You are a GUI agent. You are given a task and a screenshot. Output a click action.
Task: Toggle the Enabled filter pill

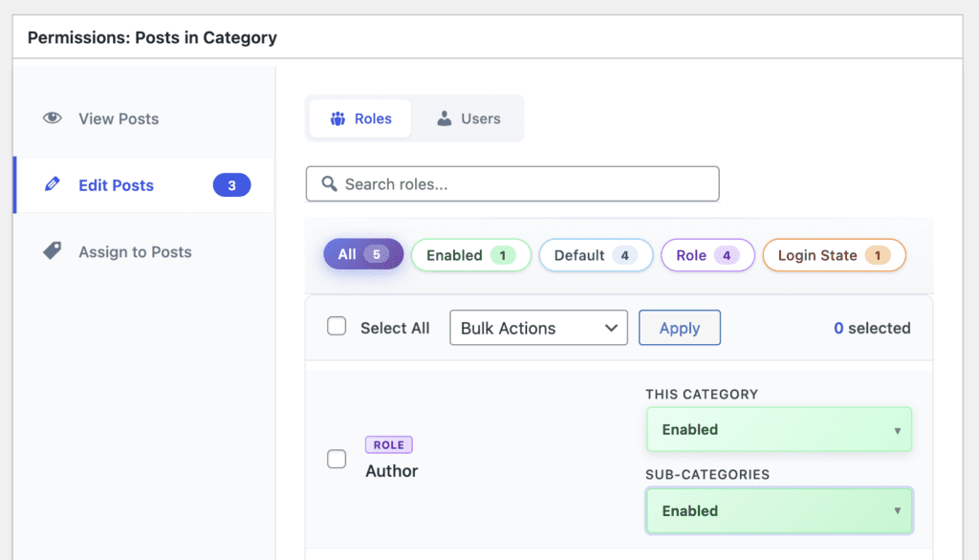coord(470,255)
